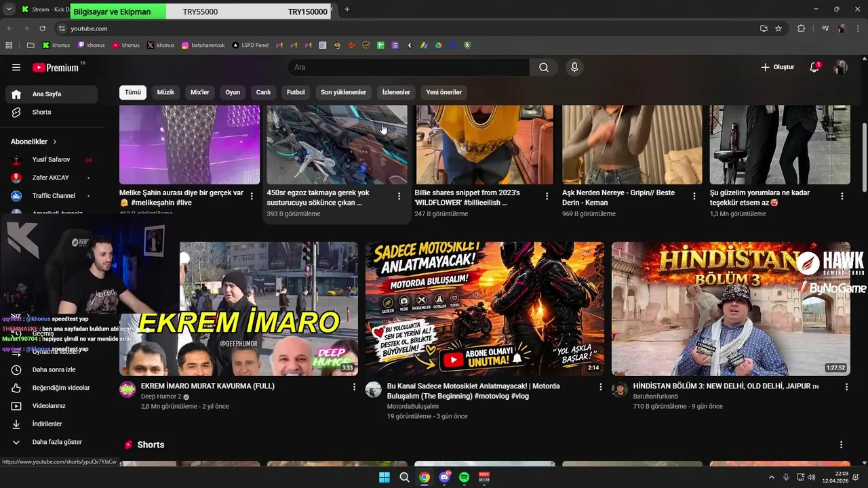868x488 pixels.
Task: Open the Deep Humor 2 channel avatar
Action: (x=127, y=389)
